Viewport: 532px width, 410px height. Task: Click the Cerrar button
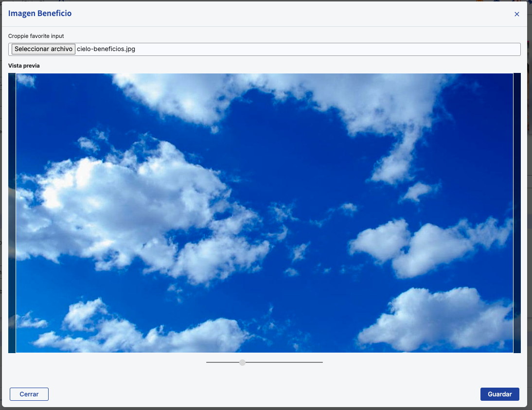click(x=29, y=394)
